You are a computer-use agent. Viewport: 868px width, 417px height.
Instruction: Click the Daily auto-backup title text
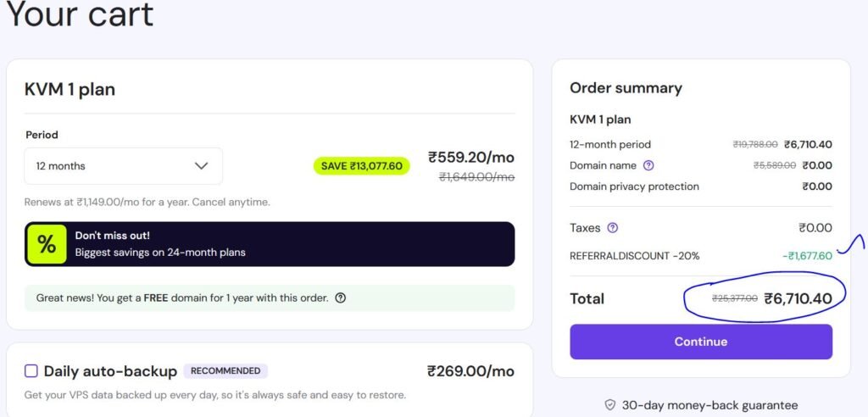tap(110, 370)
